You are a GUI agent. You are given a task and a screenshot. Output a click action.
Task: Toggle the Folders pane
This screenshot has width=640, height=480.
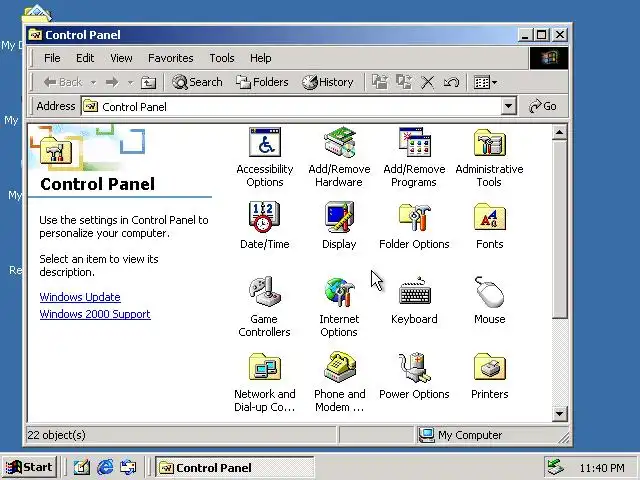[x=262, y=82]
